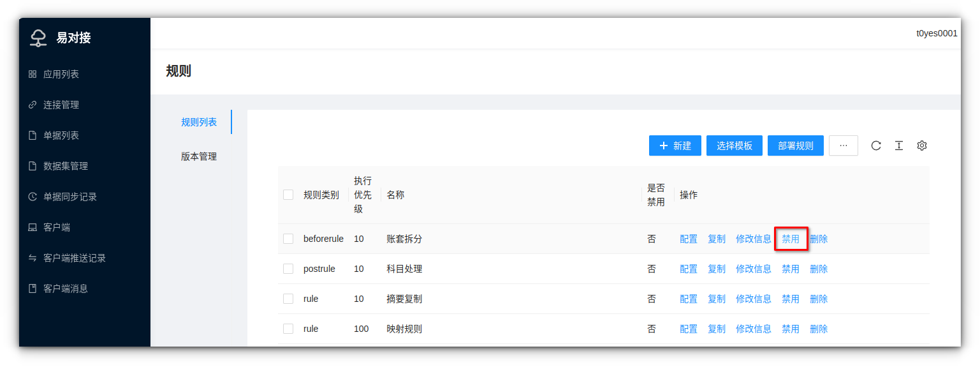Click the 部署规则 button
Screen dimensions: 980x367
click(795, 146)
